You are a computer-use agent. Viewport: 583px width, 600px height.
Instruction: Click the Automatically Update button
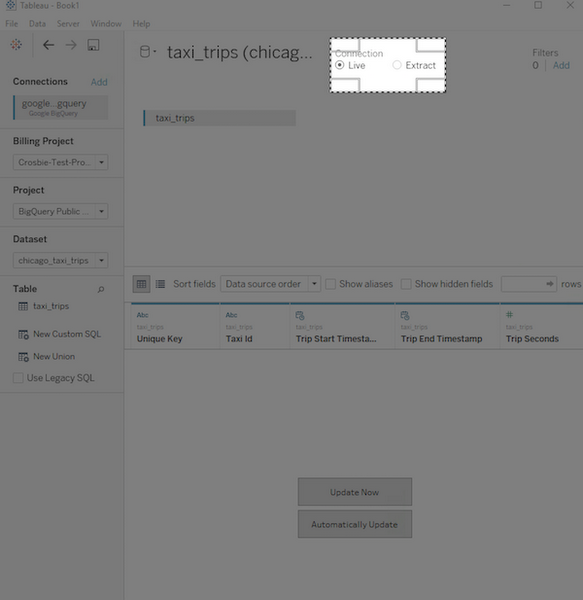pos(355,524)
